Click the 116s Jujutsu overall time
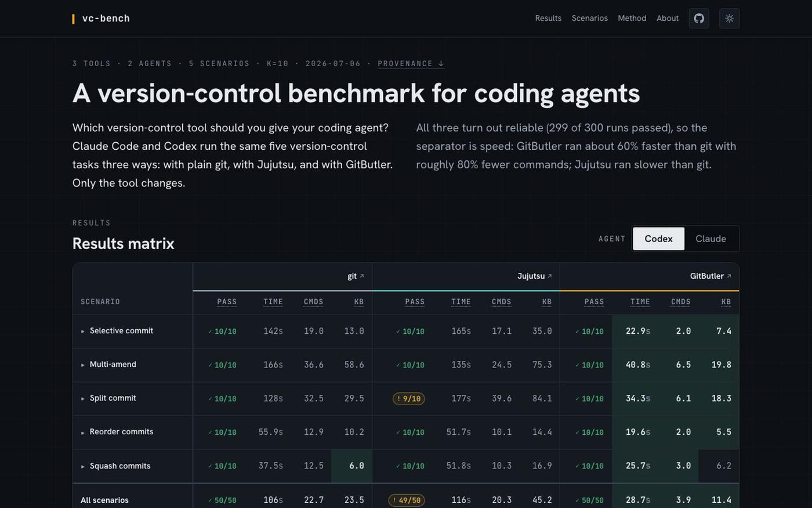This screenshot has height=508, width=812. (x=461, y=500)
